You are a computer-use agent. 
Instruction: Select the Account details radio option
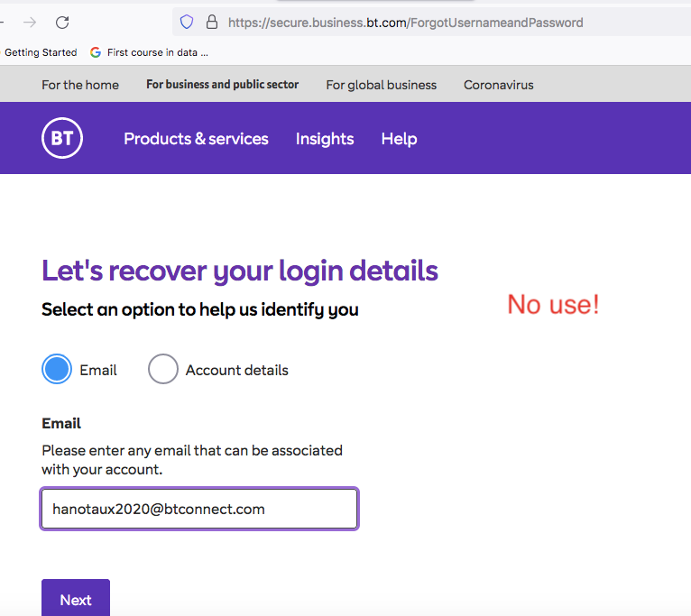tap(163, 370)
